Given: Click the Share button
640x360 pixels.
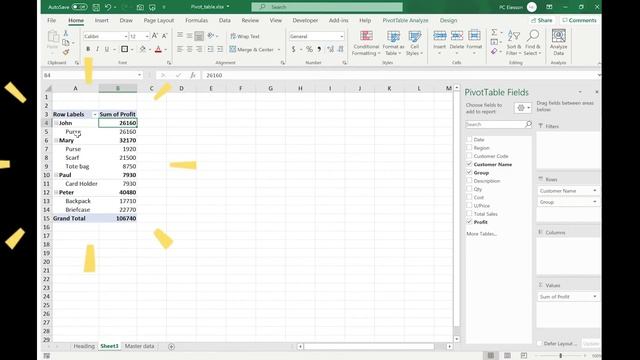Looking at the screenshot, I should click(x=542, y=20).
